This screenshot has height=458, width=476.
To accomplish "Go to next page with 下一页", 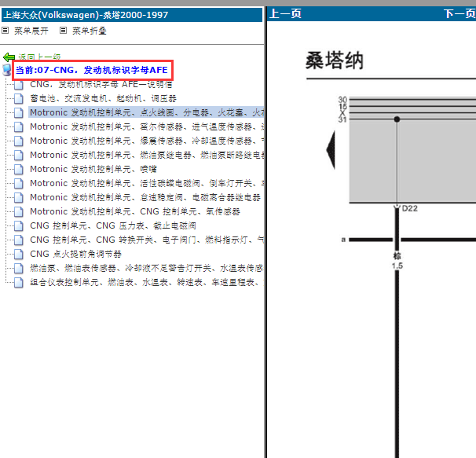I will pos(460,13).
